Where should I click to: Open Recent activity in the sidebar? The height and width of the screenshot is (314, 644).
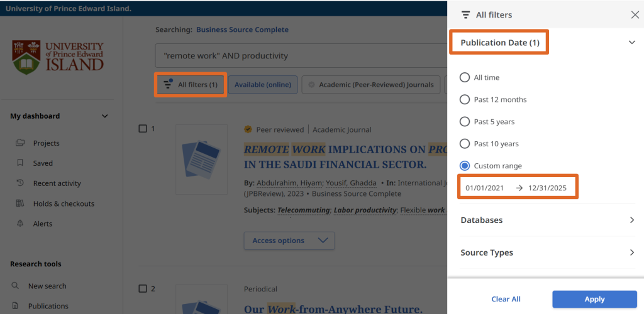click(57, 183)
